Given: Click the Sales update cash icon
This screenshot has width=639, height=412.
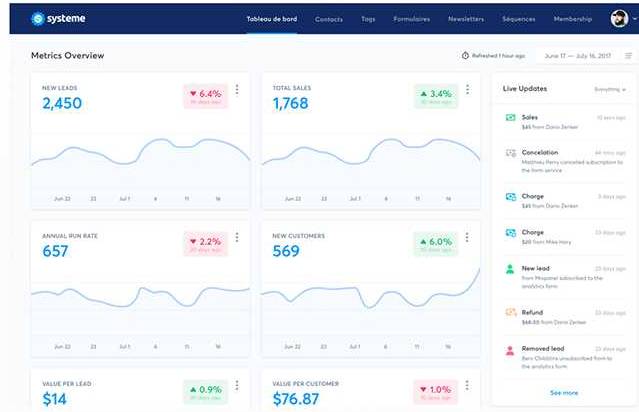Looking at the screenshot, I should click(x=510, y=118).
